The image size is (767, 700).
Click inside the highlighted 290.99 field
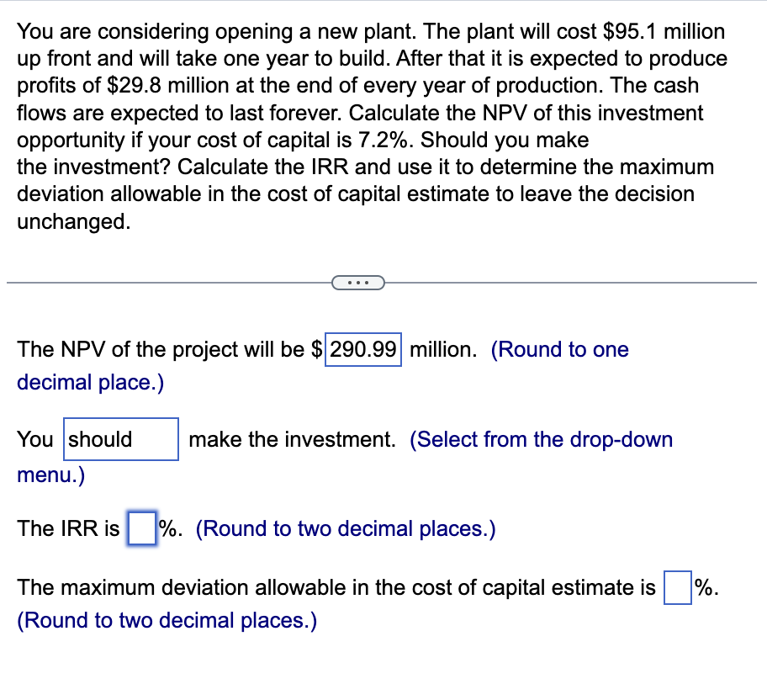click(362, 349)
